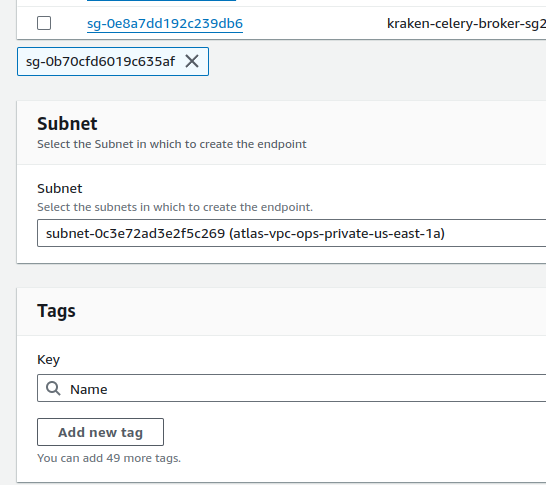The width and height of the screenshot is (546, 485).
Task: Click the Name text in Key field
Action: click(x=89, y=389)
